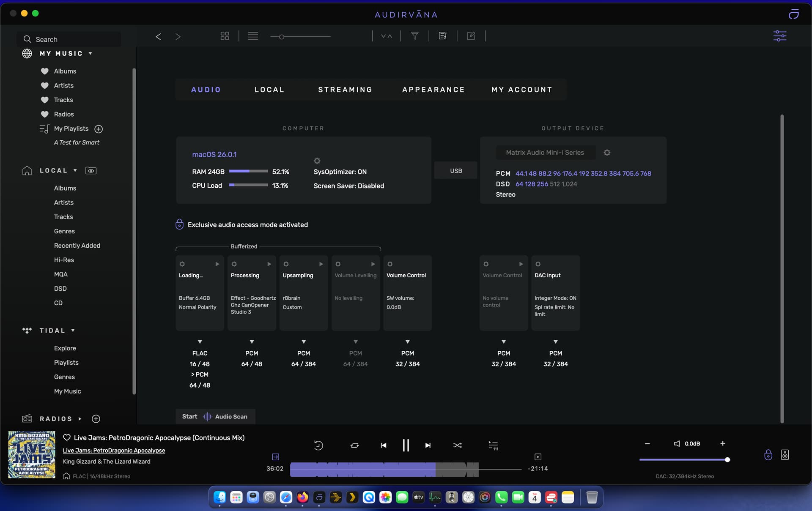Add new playlist with plus icon
Image resolution: width=812 pixels, height=511 pixels.
coord(99,129)
